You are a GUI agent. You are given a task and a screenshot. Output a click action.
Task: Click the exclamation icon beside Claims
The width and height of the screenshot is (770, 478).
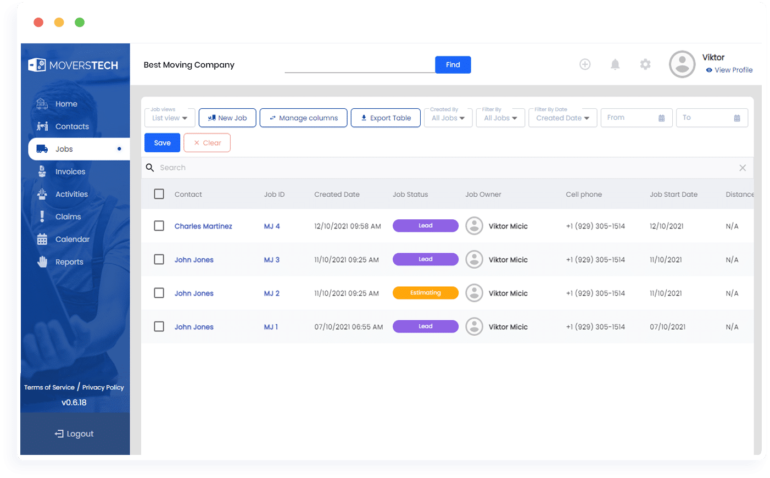tap(42, 217)
